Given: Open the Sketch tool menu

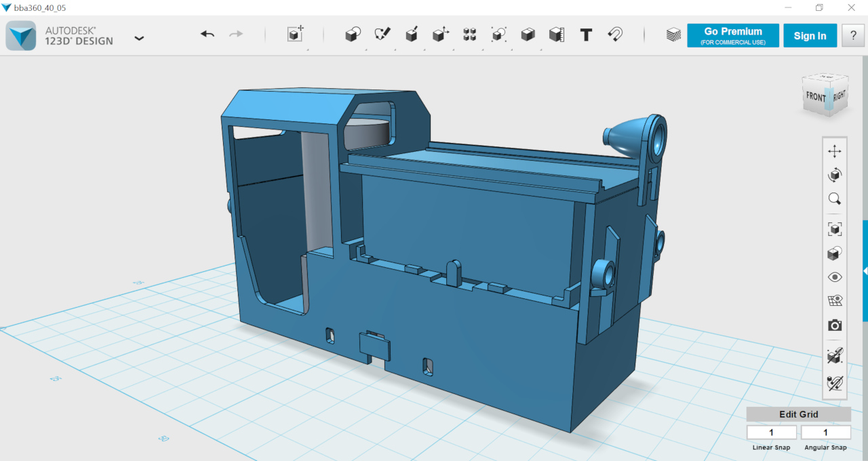Looking at the screenshot, I should point(382,35).
